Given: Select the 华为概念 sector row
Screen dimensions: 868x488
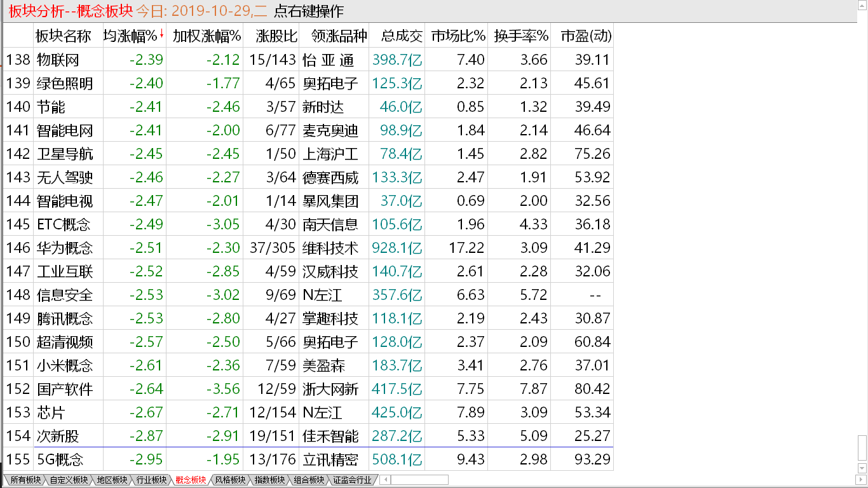Looking at the screenshot, I should (308, 248).
